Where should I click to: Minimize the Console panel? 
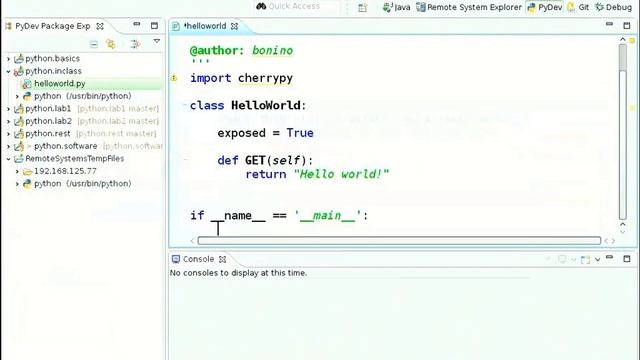click(x=609, y=258)
